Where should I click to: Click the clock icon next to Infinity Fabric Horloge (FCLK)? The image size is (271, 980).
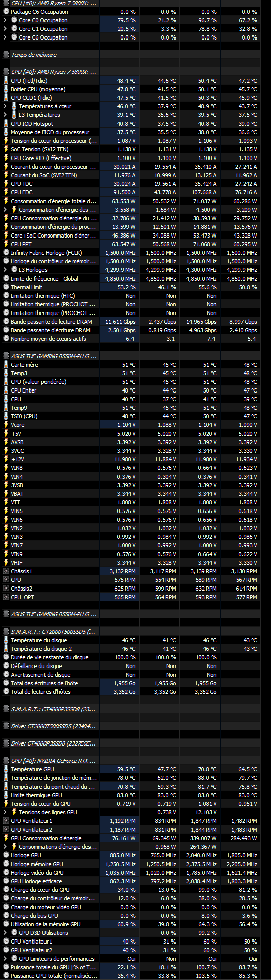(x=6, y=253)
